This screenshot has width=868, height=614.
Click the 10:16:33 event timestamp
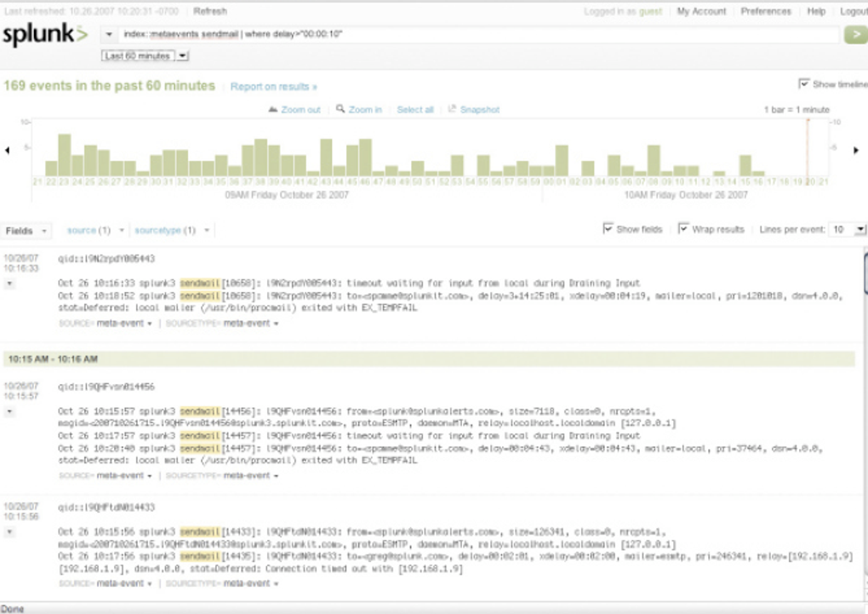(21, 263)
